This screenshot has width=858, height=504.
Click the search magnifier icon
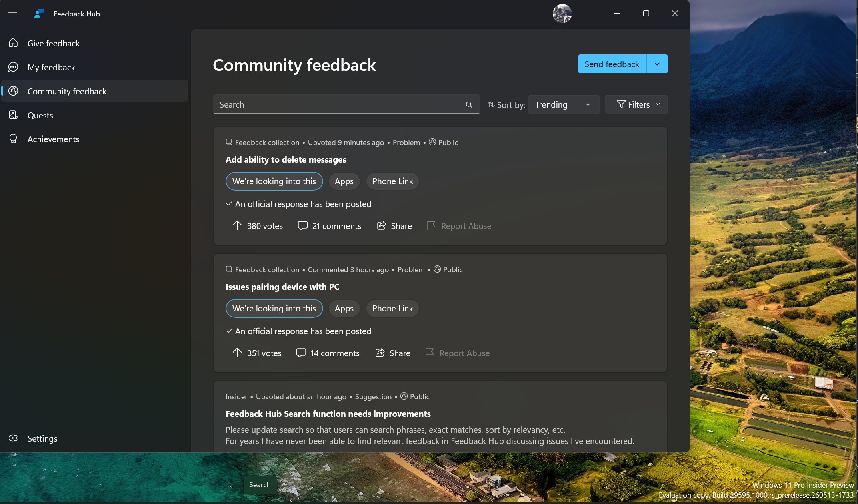[x=469, y=104]
